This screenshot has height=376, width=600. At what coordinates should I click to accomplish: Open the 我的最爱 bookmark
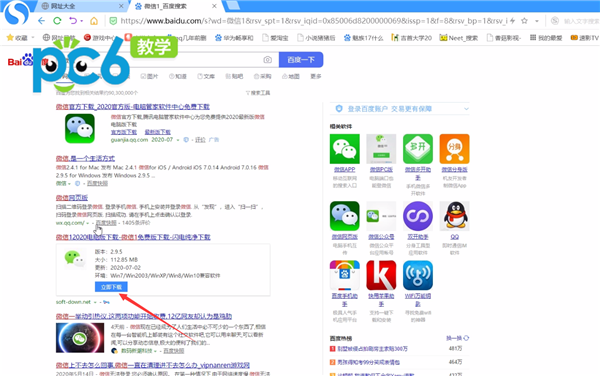coord(546,37)
